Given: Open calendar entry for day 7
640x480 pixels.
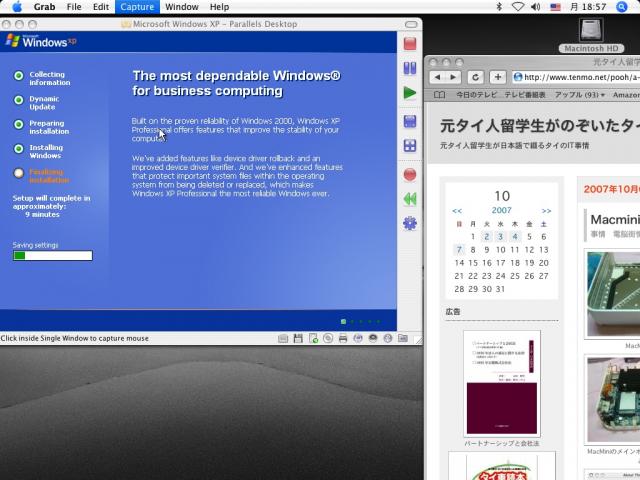Looking at the screenshot, I should pos(459,250).
